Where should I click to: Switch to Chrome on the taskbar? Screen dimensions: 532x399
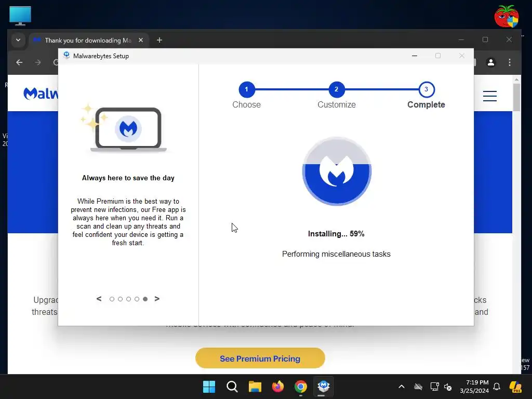coord(301,387)
